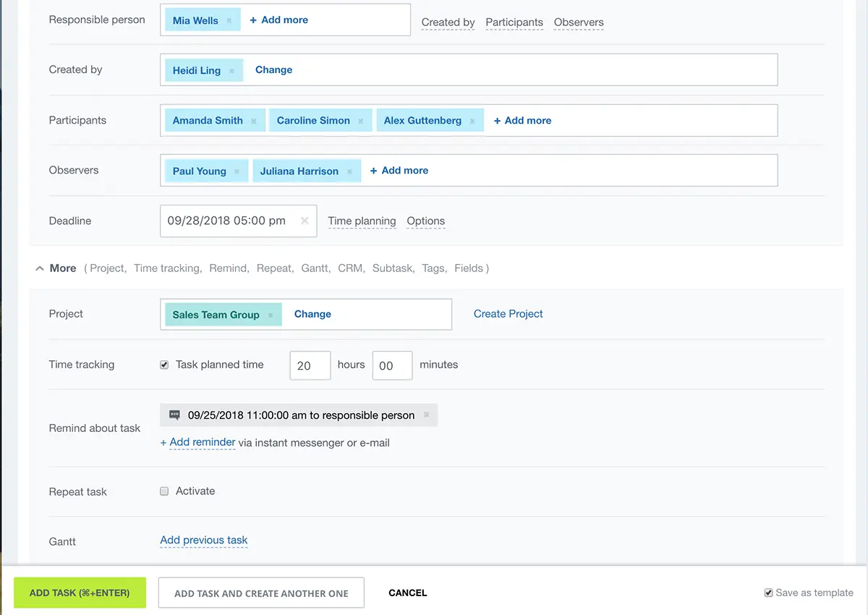Image resolution: width=868 pixels, height=615 pixels.
Task: Open the Create Project link
Action: tap(508, 314)
